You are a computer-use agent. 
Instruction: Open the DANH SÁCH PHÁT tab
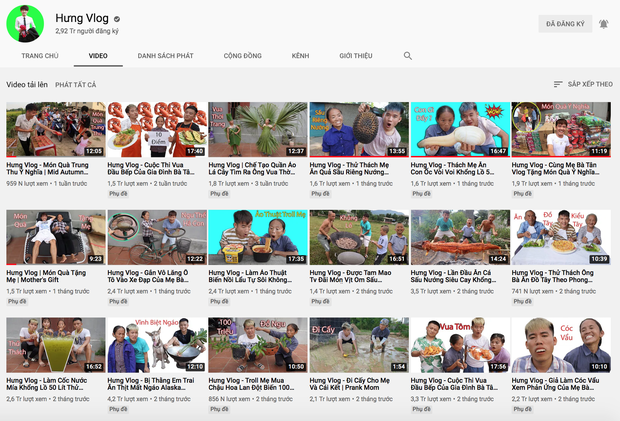[x=166, y=56]
